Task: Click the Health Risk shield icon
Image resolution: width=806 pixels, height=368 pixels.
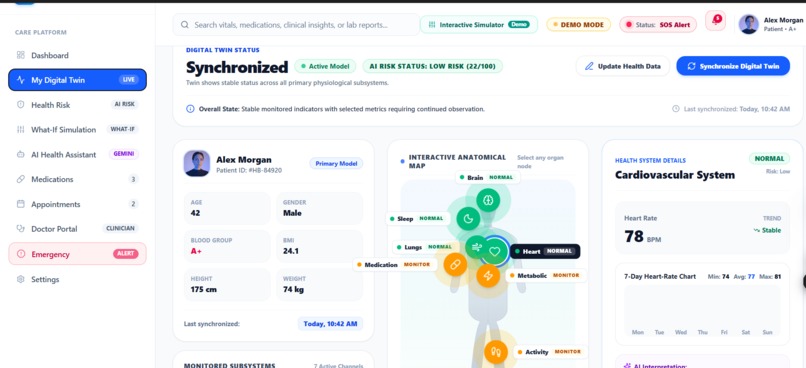Action: [21, 105]
